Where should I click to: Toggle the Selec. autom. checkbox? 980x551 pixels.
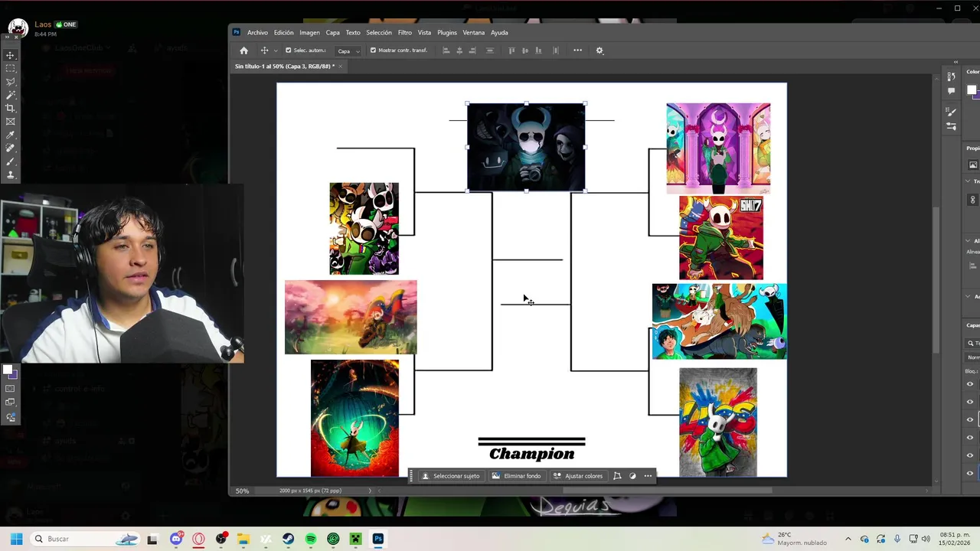click(x=288, y=51)
